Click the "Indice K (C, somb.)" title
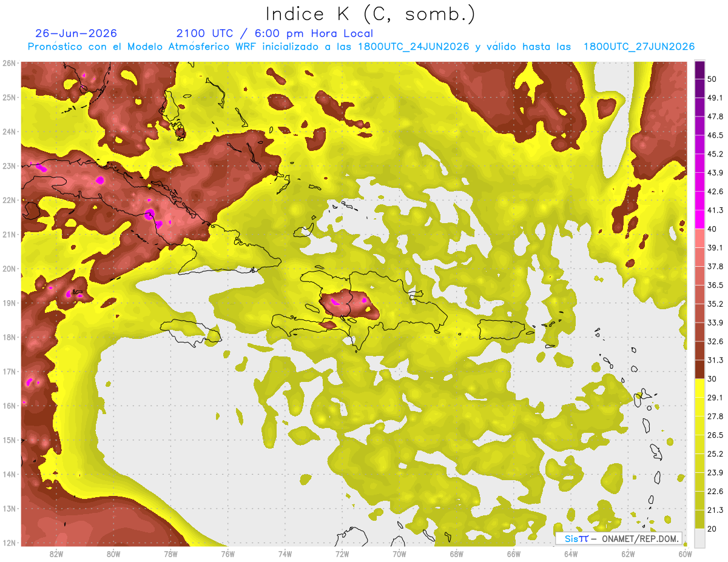Viewport: 728px width, 562px height. click(x=371, y=14)
